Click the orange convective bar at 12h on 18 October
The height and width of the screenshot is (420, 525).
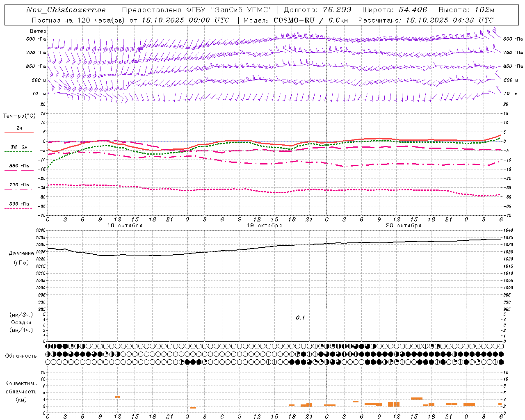pyautogui.click(x=117, y=397)
